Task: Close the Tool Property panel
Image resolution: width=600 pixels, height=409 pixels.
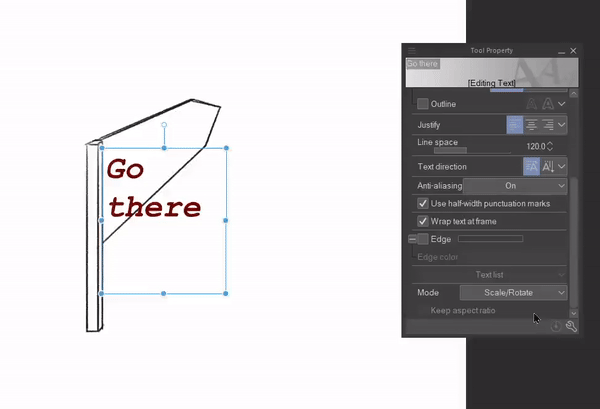Action: pos(573,51)
